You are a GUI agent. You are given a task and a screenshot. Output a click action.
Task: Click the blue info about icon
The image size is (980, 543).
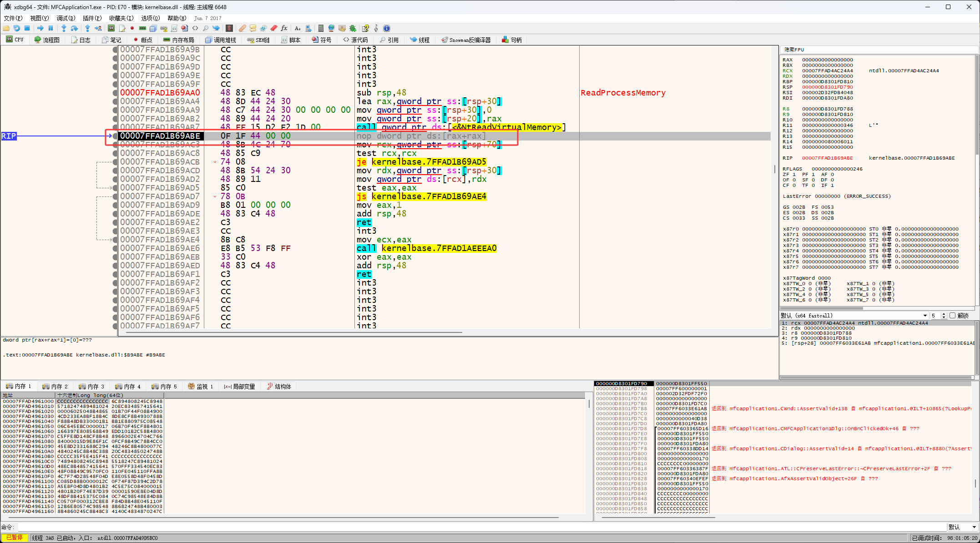point(387,28)
